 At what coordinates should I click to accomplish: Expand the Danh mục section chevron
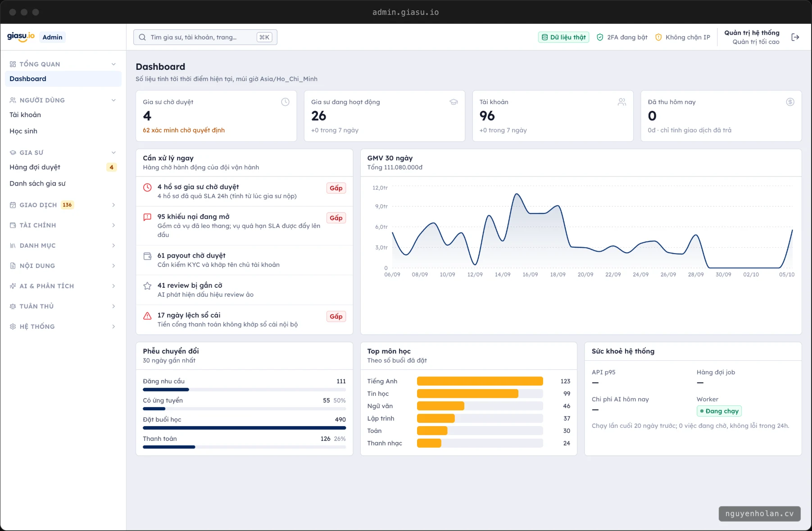coord(113,245)
